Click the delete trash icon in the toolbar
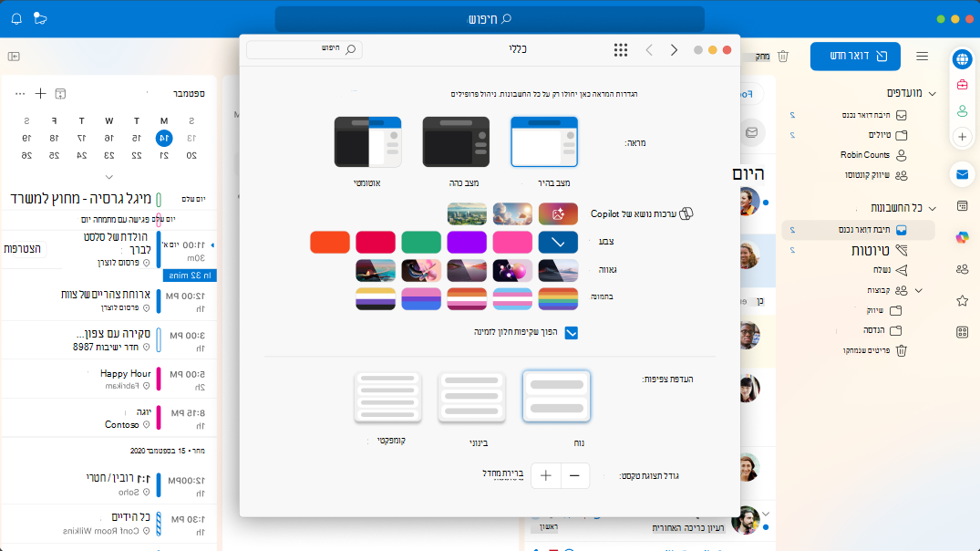This screenshot has width=980, height=551. click(x=782, y=57)
